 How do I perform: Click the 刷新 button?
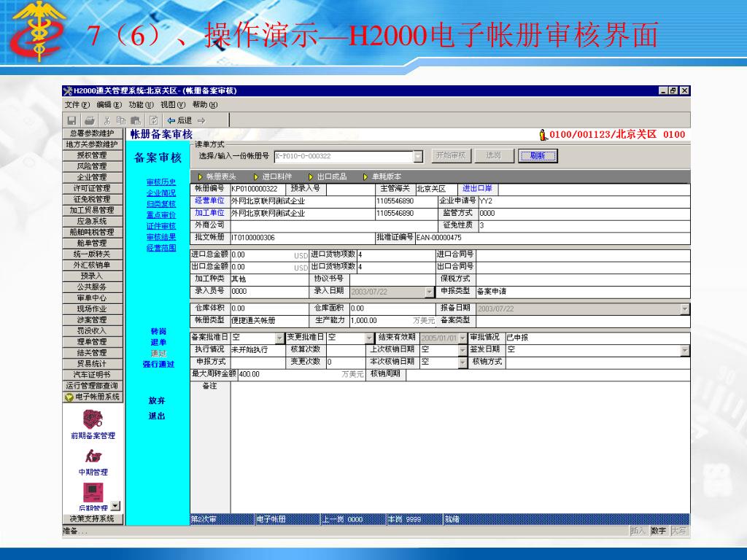(x=538, y=156)
